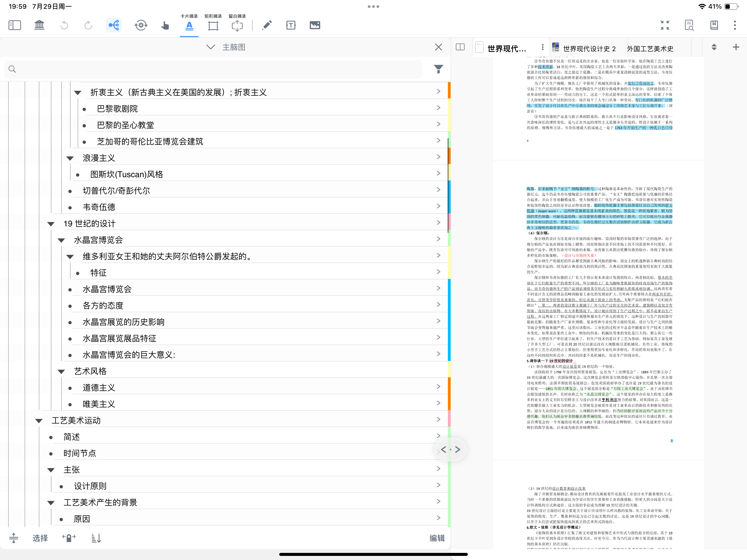747x560 pixels.
Task: Select the hand gesture tool
Action: [x=165, y=25]
